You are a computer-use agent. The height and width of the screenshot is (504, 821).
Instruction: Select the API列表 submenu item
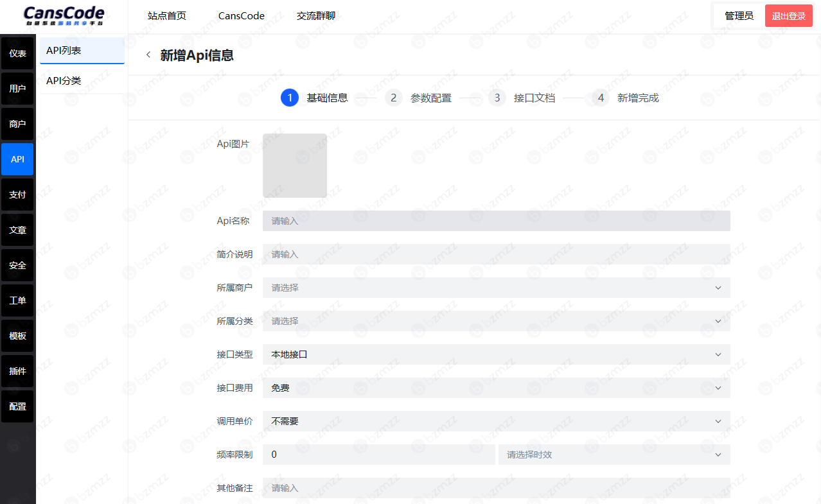pyautogui.click(x=82, y=51)
